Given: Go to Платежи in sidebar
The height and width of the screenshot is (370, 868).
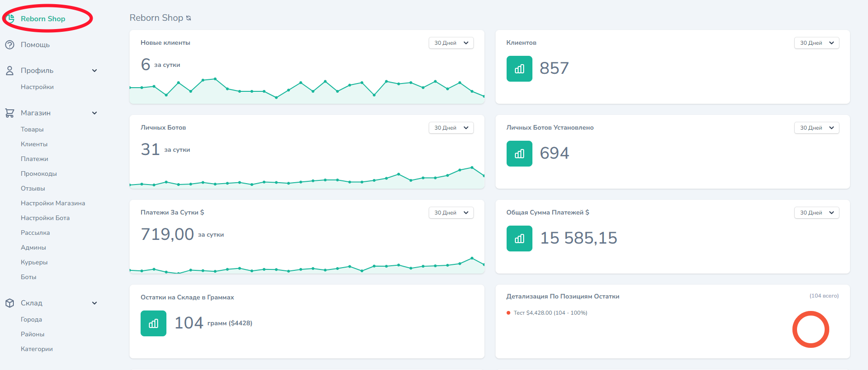Looking at the screenshot, I should point(35,159).
